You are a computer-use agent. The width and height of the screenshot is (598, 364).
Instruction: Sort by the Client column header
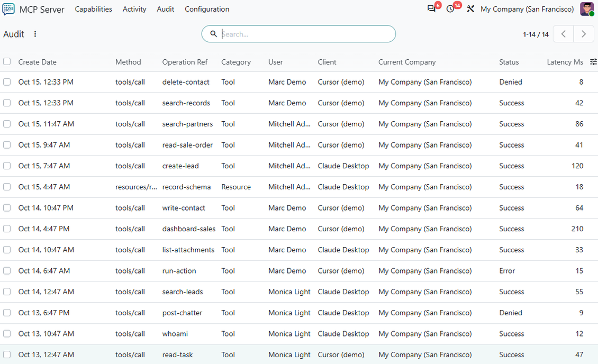click(x=327, y=62)
